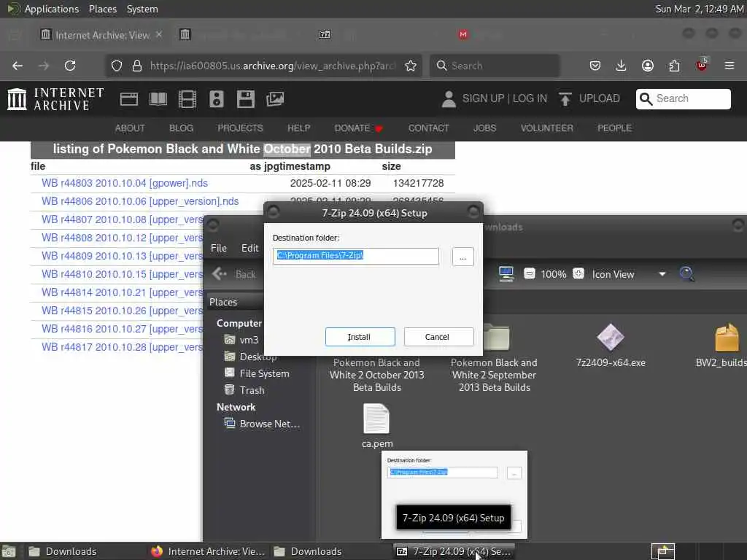Screen dimensions: 747x560
Task: Switch to the tab with red M icon
Action: (463, 34)
